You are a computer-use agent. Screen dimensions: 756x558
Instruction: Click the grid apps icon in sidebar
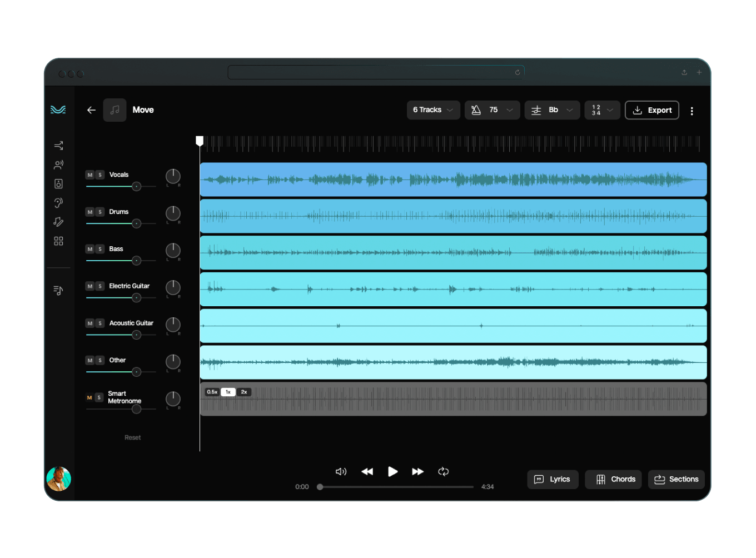coord(58,241)
